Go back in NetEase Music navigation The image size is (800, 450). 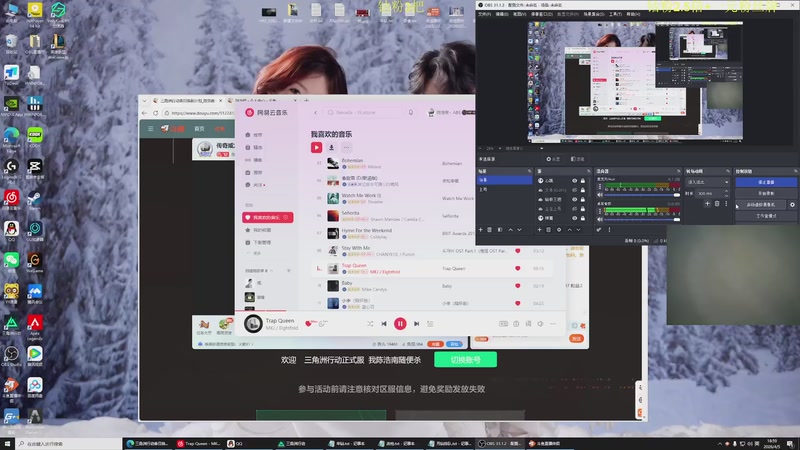(x=315, y=112)
